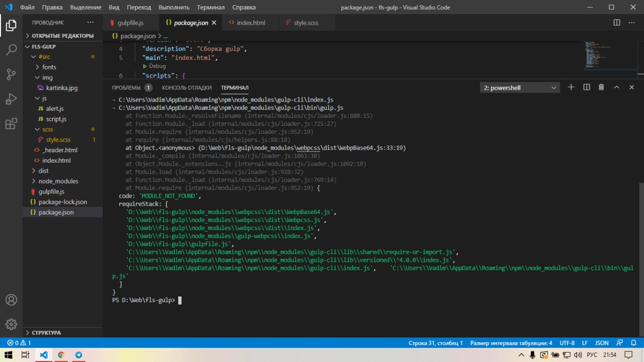Open the Правка menu
Screen dimensions: 644x362
click(x=52, y=8)
